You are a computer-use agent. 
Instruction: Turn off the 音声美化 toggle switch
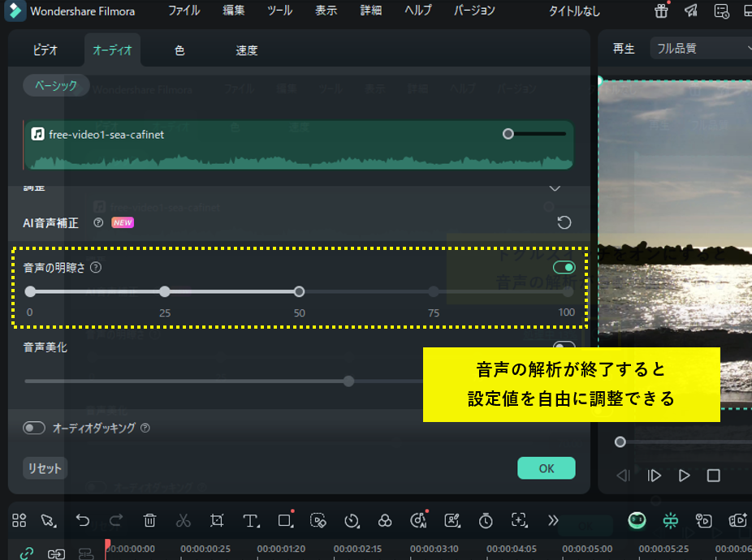click(x=564, y=346)
